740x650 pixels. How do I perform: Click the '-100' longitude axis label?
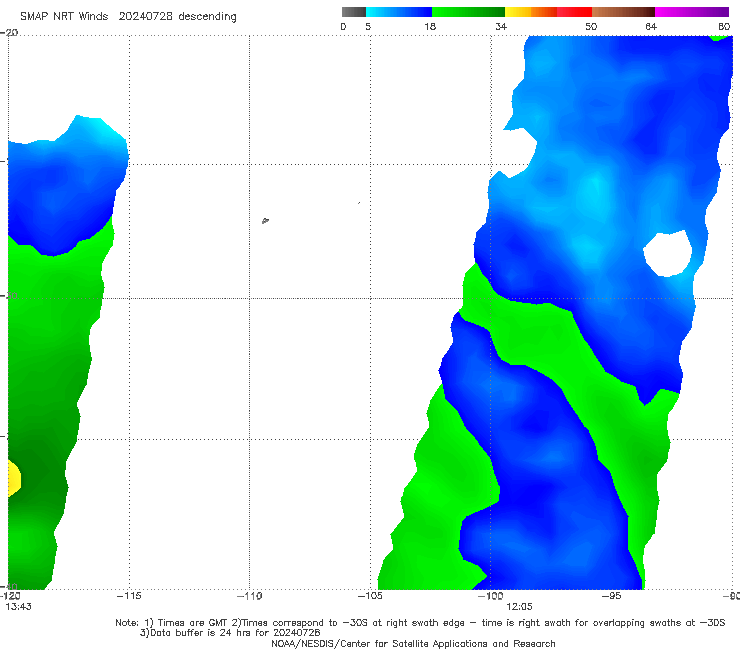[490, 596]
